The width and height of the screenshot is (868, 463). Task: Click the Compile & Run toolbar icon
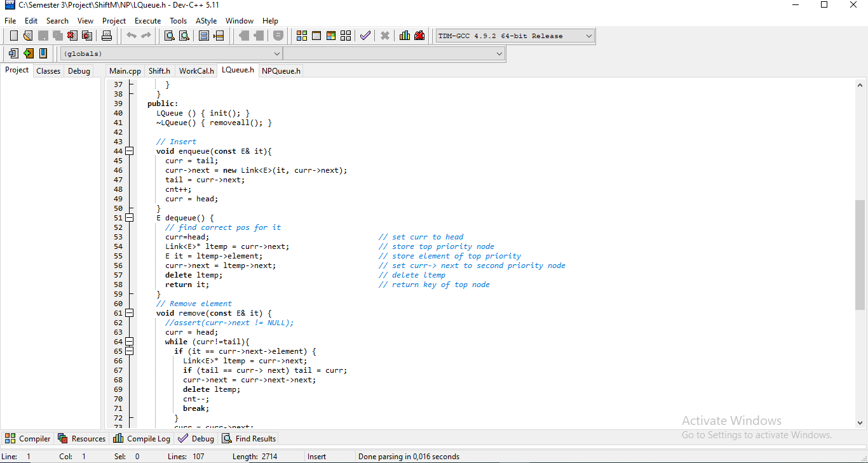click(x=331, y=36)
